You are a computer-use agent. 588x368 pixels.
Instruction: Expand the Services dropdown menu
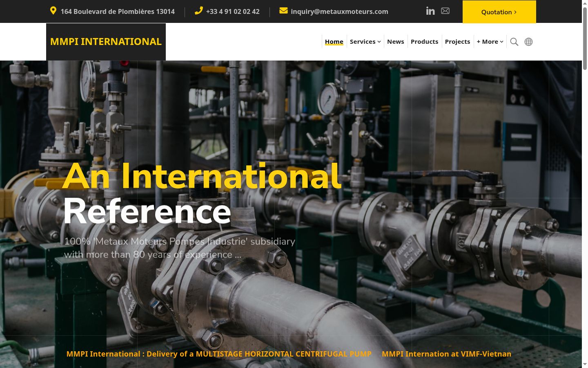pos(365,42)
